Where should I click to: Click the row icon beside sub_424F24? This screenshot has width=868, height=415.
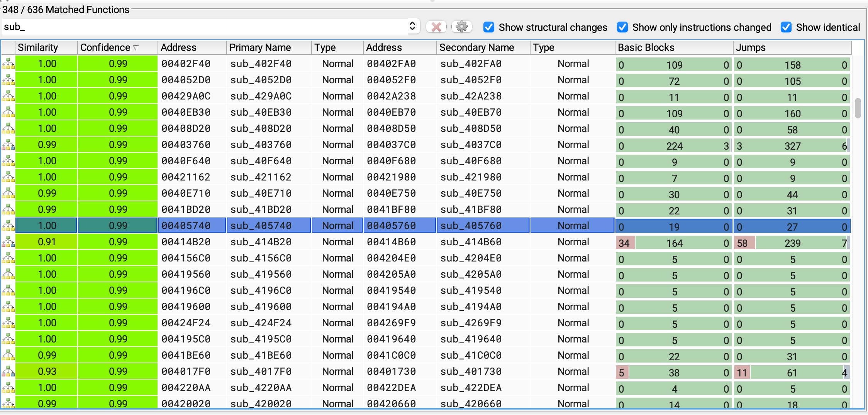coord(8,323)
